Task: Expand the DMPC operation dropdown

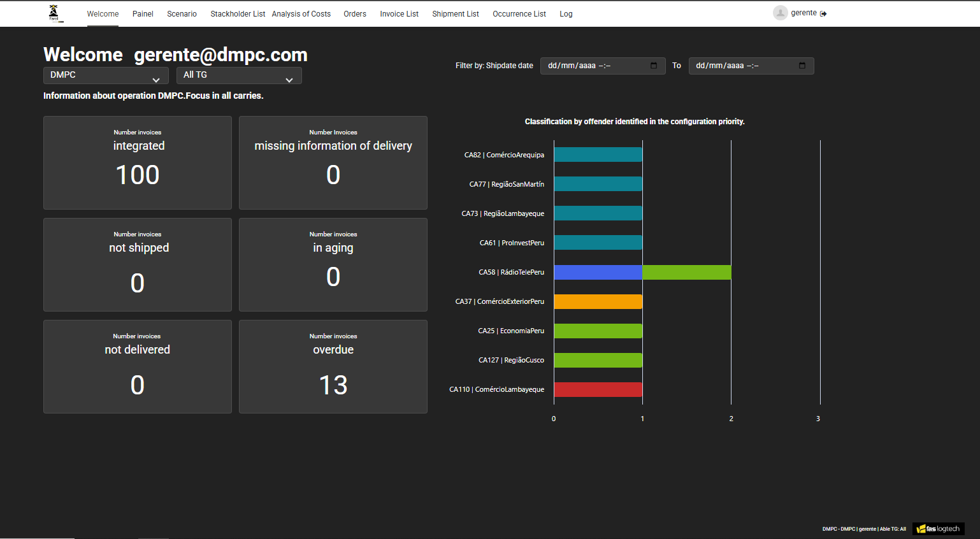Action: pos(105,75)
